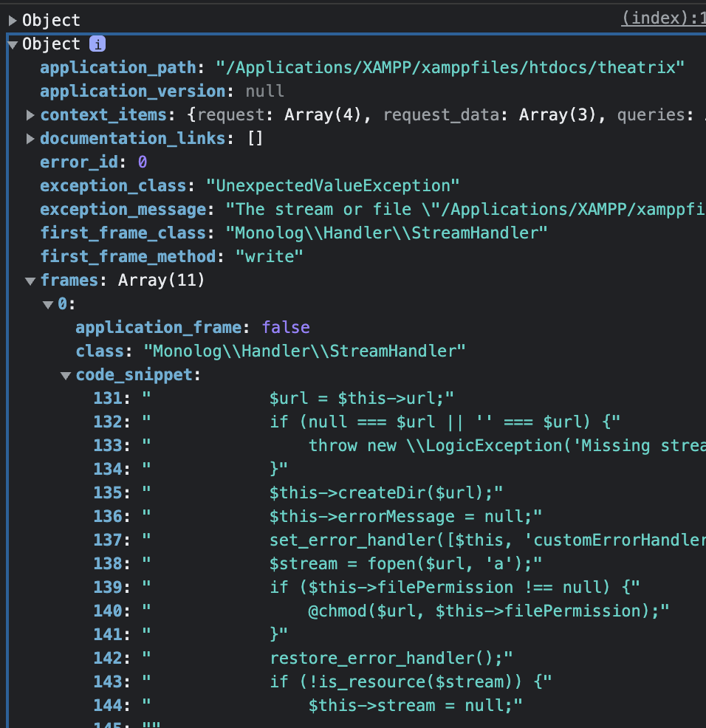Select the exception_class key

pos(113,186)
